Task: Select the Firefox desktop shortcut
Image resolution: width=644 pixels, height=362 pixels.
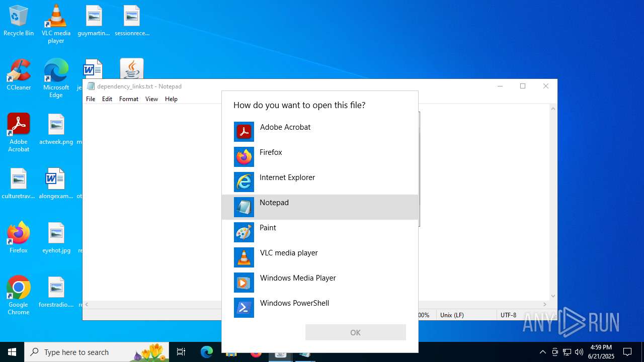Action: pyautogui.click(x=19, y=238)
